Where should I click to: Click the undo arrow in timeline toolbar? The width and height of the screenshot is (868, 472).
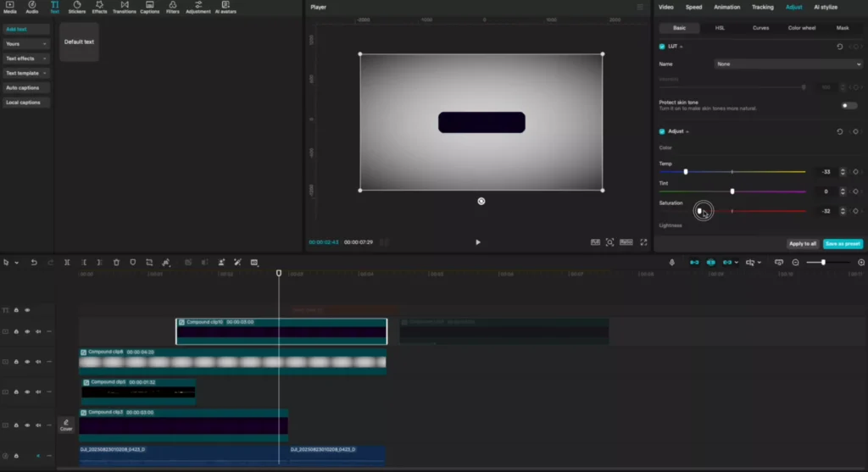tap(34, 263)
